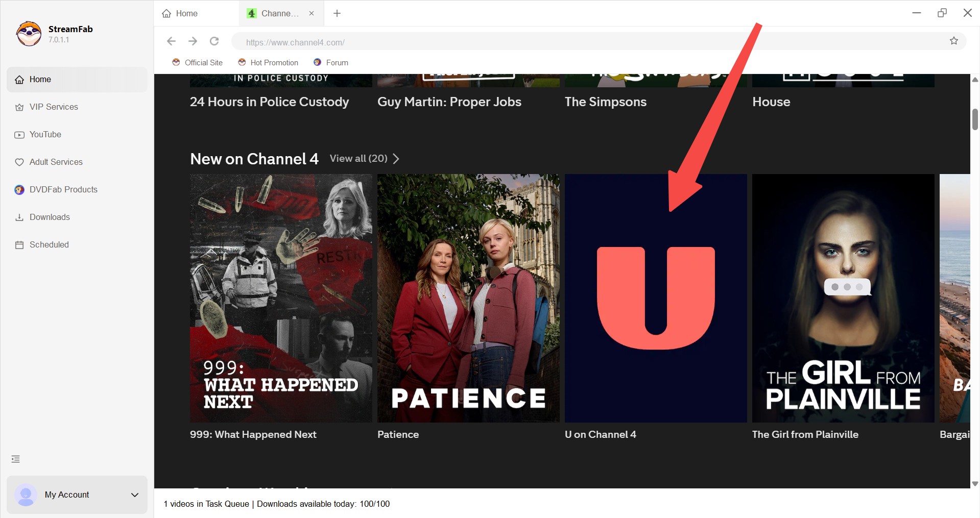The height and width of the screenshot is (518, 980).
Task: Visit the StreamFab Forum
Action: pyautogui.click(x=330, y=62)
